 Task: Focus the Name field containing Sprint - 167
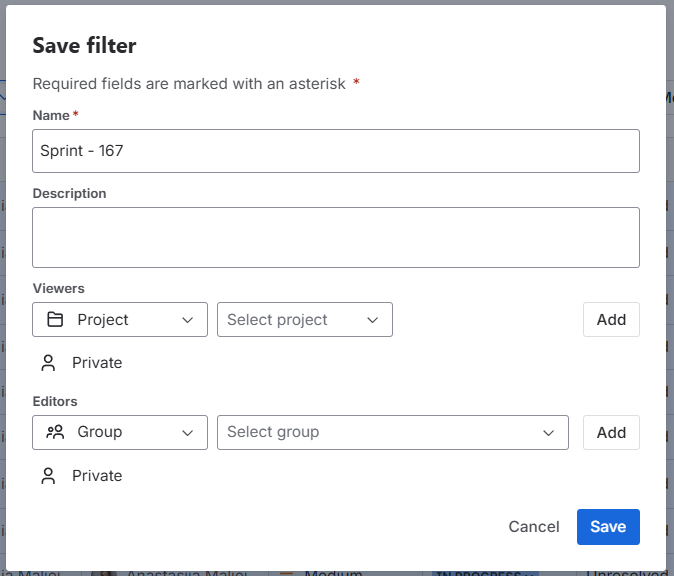pos(336,151)
